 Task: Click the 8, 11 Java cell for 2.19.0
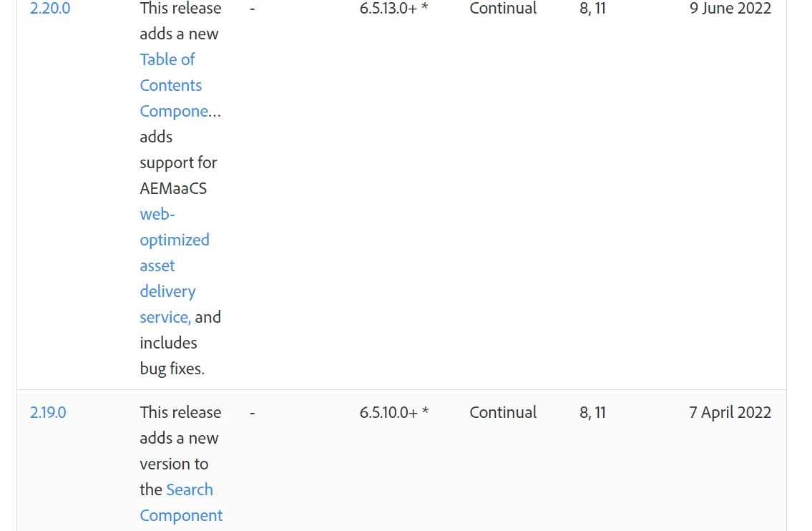592,412
